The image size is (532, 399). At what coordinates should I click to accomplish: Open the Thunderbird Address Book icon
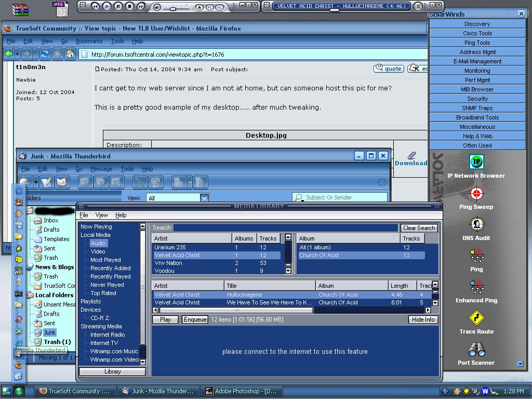click(62, 182)
